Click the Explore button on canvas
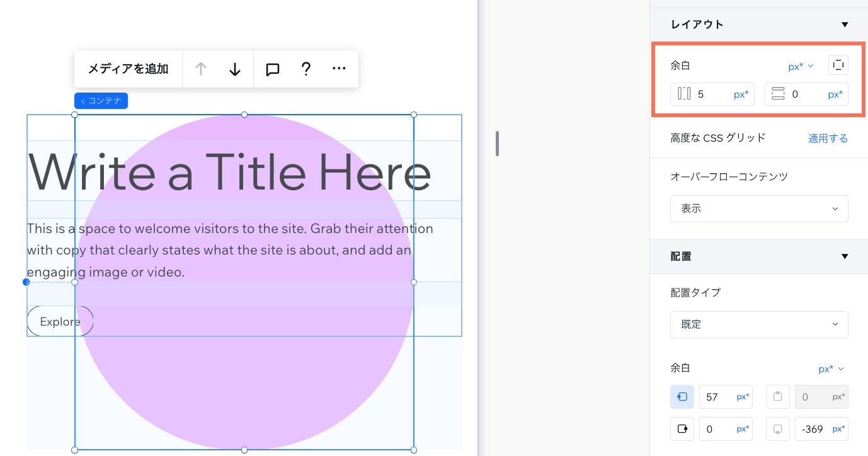This screenshot has width=868, height=456. coord(60,321)
